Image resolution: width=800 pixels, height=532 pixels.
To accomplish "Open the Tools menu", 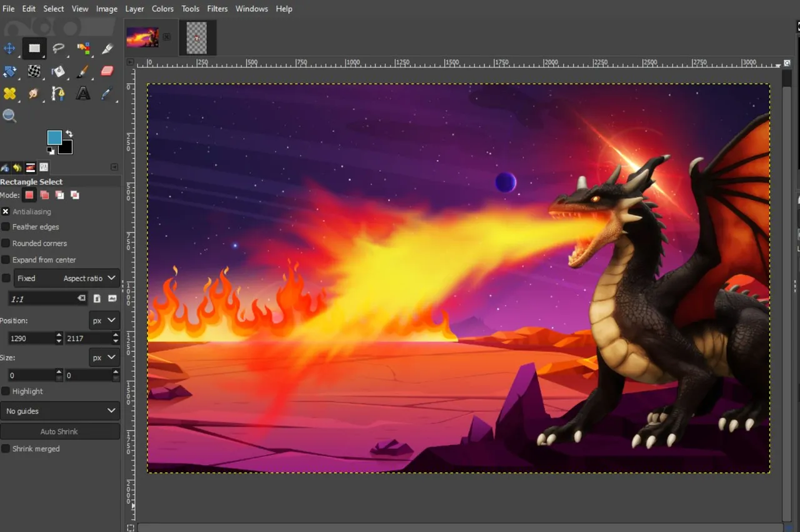I will click(x=191, y=9).
